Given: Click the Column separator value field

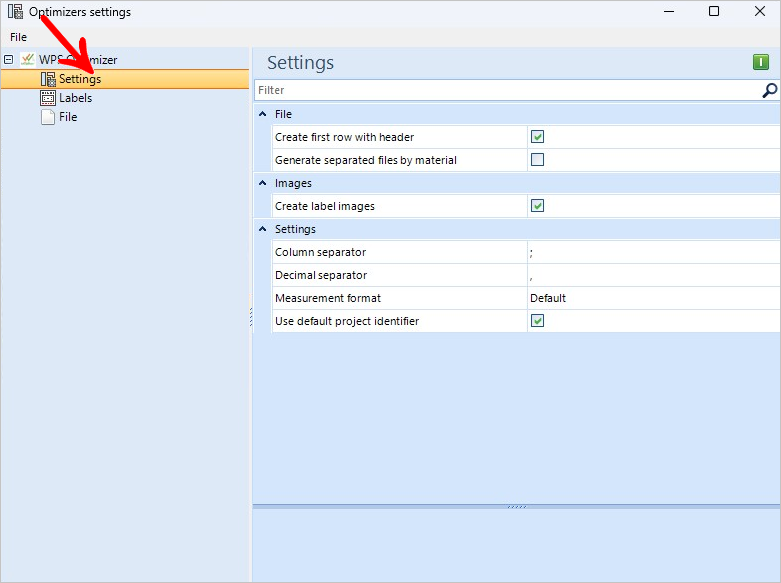Looking at the screenshot, I should point(653,252).
